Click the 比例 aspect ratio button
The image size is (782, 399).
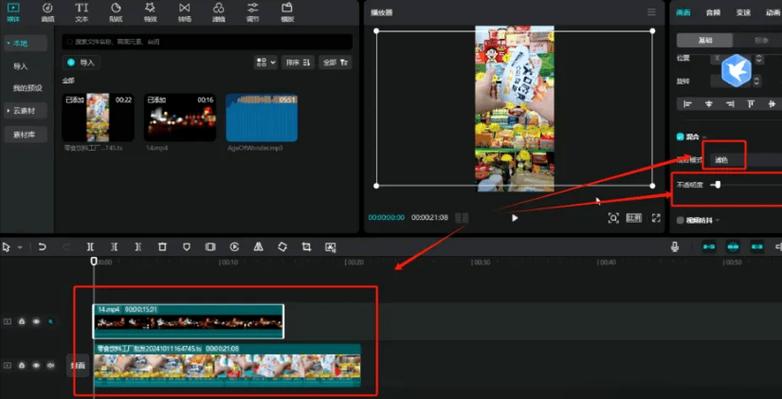coord(634,218)
